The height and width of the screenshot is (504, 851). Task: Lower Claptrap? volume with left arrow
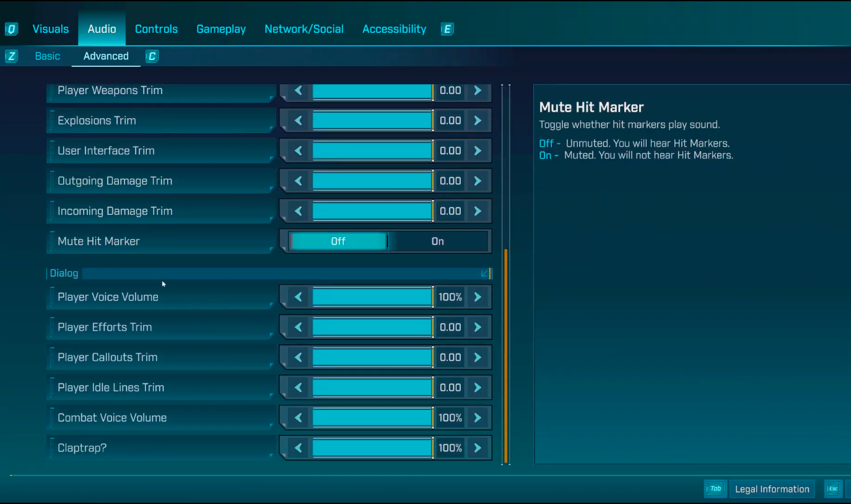(298, 448)
